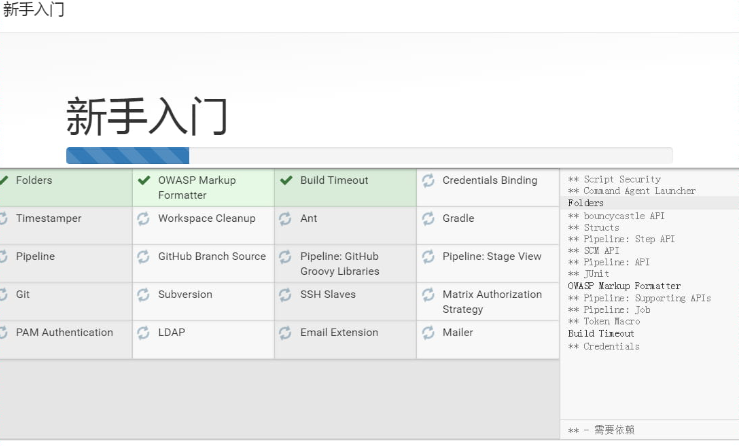Select the Email Extension plugin entry
Viewport: 739px width, 446px height.
pos(345,340)
